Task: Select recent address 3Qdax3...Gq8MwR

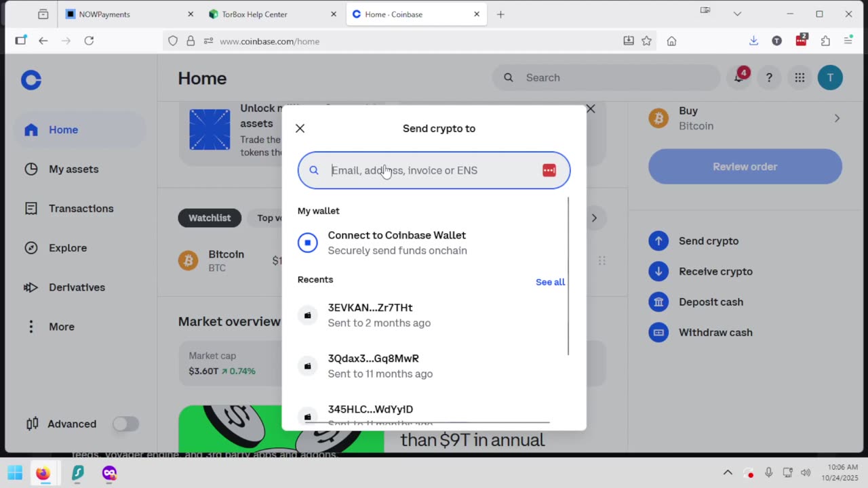Action: pos(431,366)
